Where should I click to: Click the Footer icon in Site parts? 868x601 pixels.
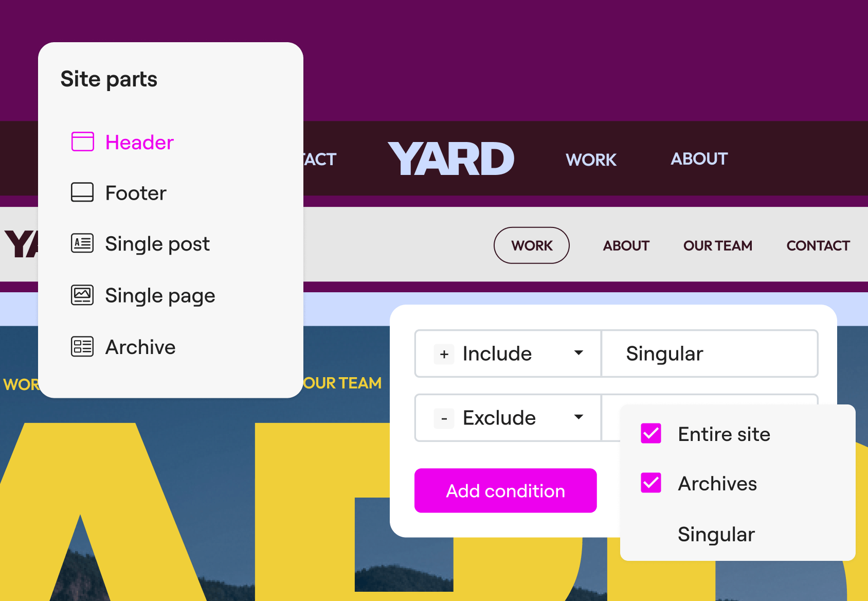(x=82, y=192)
